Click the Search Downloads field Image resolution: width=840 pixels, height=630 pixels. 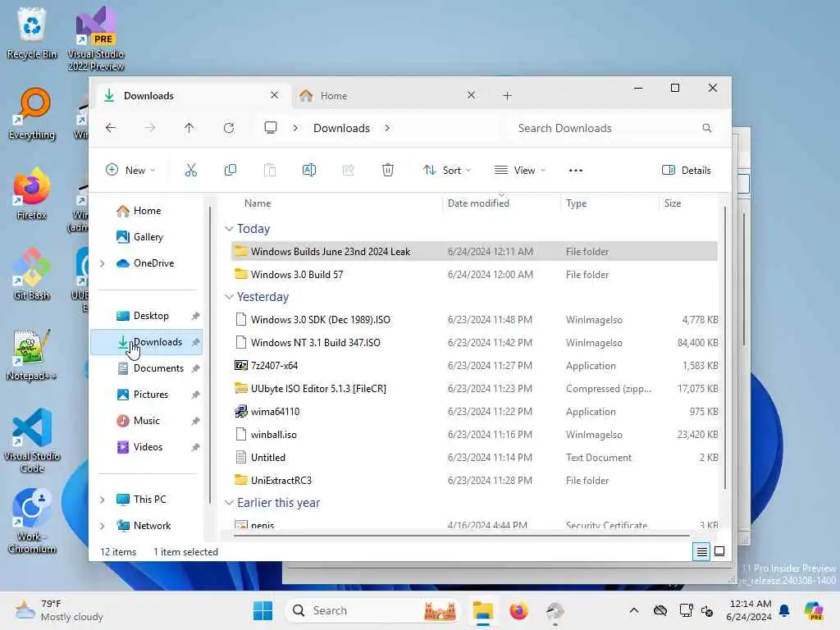[615, 128]
